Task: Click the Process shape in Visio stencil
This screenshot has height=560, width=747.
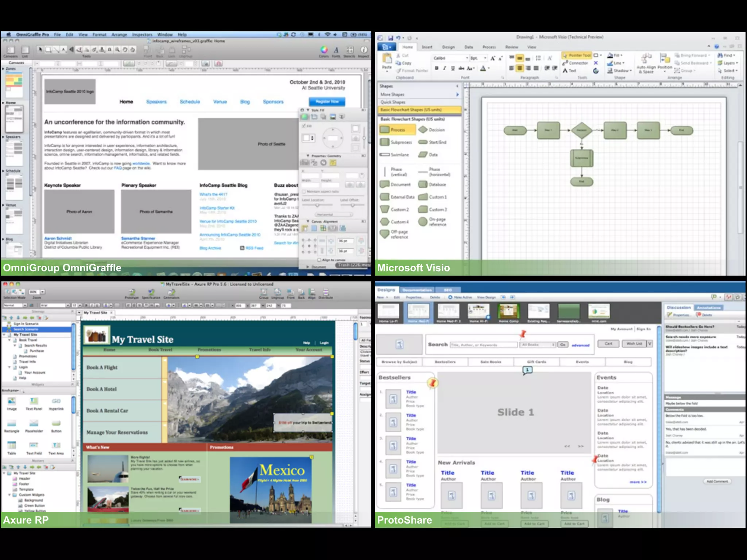Action: click(397, 130)
